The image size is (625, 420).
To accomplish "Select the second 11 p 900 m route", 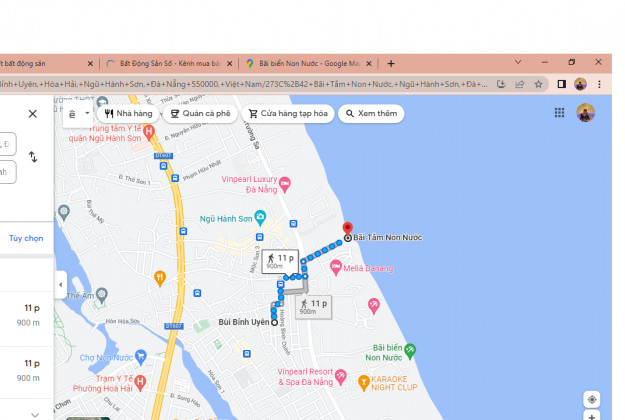I will (x=27, y=371).
